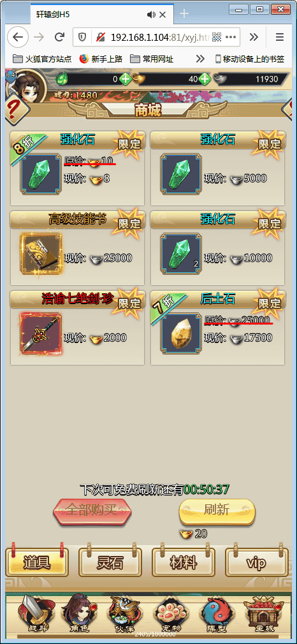Click the green plus beside jade currency
297x644 pixels.
(x=126, y=79)
